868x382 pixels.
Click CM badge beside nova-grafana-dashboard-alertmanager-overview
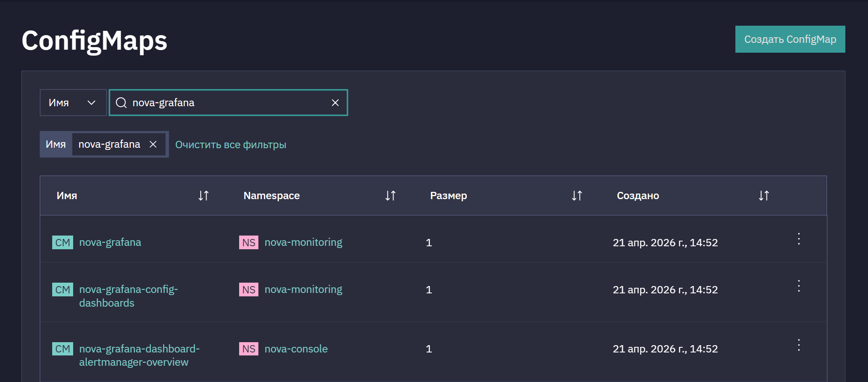(x=62, y=349)
